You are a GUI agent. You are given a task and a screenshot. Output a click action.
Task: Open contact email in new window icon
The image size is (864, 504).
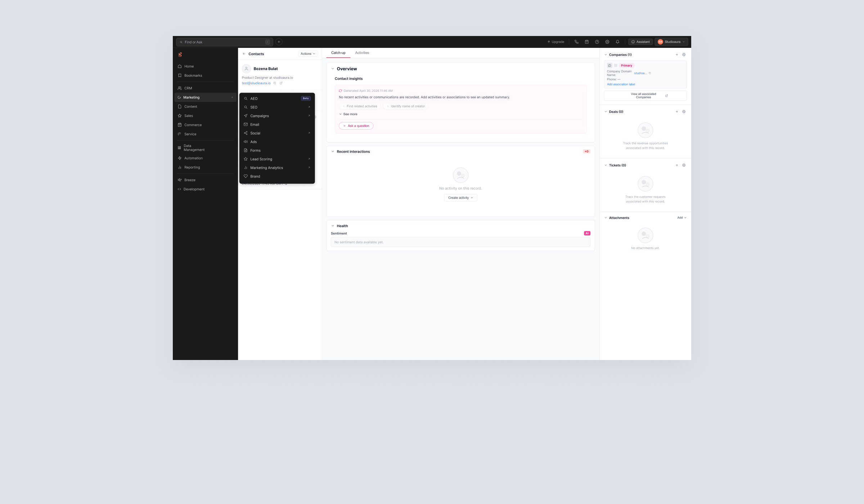tap(281, 83)
